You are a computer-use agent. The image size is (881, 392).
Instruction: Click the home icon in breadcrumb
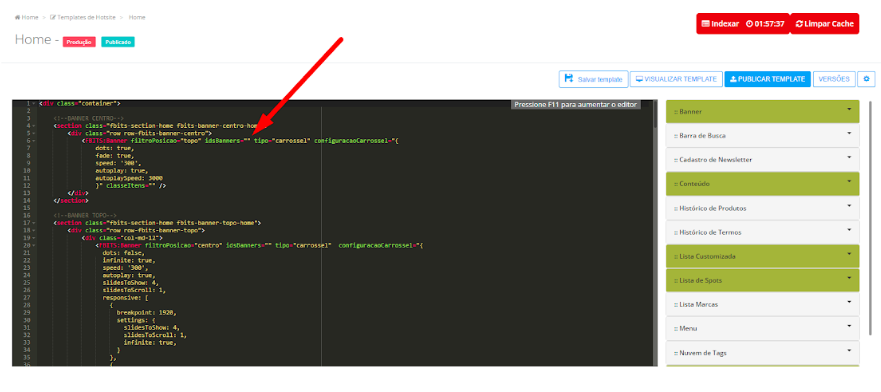17,17
